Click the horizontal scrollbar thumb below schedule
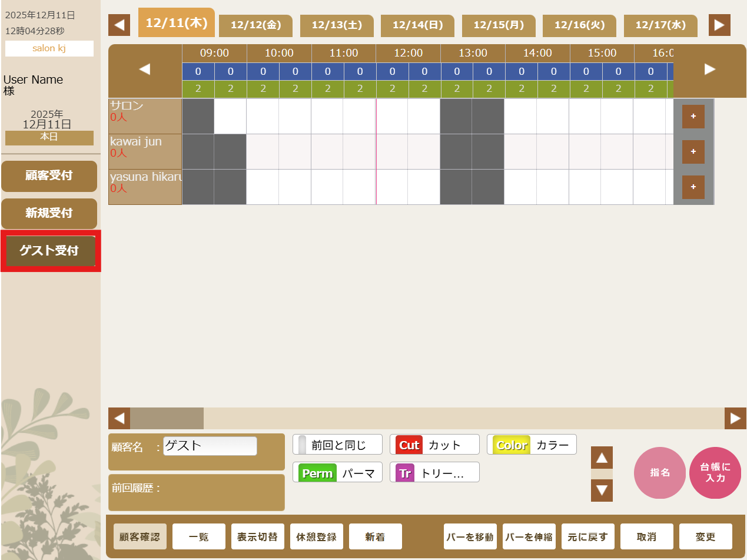 tap(167, 419)
